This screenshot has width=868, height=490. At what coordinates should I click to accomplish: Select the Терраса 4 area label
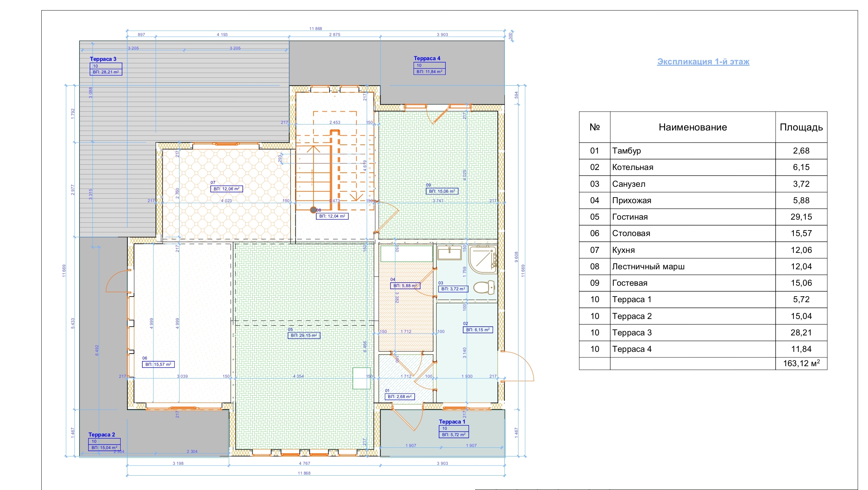click(x=427, y=58)
